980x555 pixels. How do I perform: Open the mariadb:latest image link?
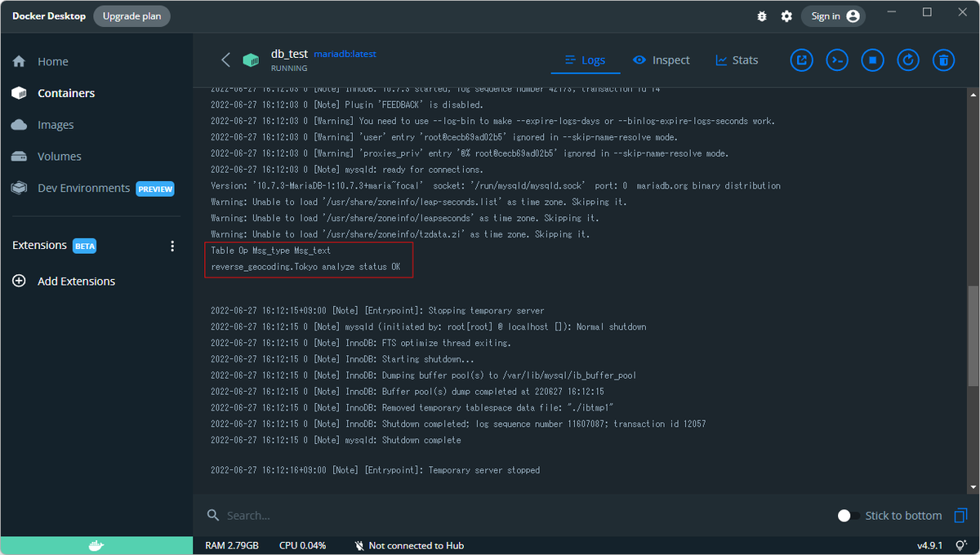tap(345, 54)
